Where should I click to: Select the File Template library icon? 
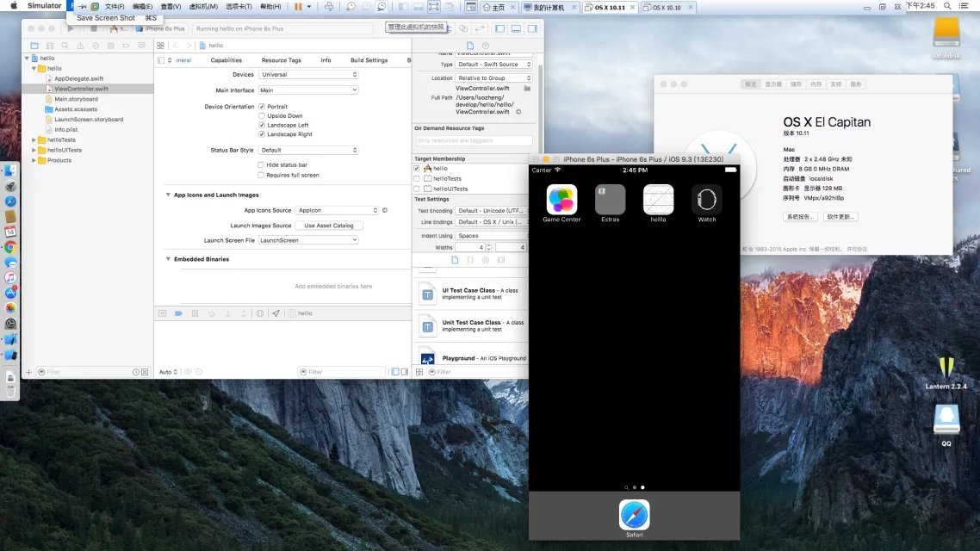pyautogui.click(x=455, y=261)
